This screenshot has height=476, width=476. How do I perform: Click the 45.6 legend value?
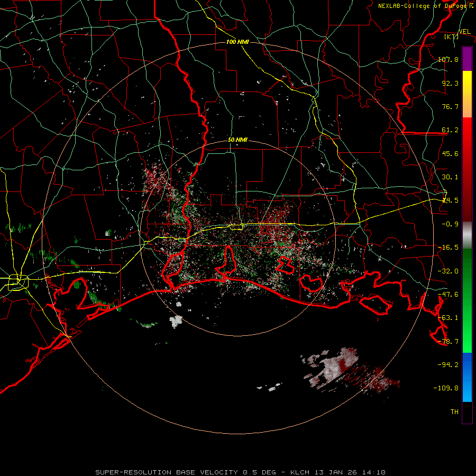point(450,153)
